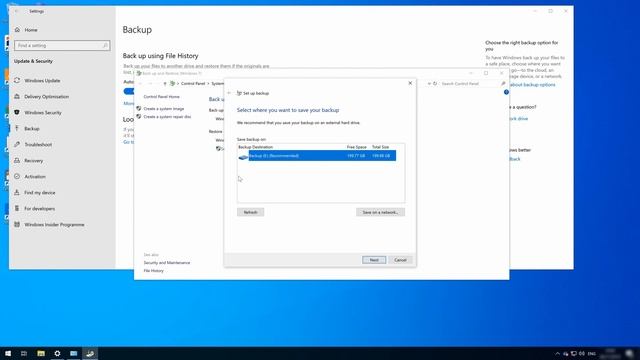Open Activation settings page
This screenshot has height=360, width=640.
point(35,177)
